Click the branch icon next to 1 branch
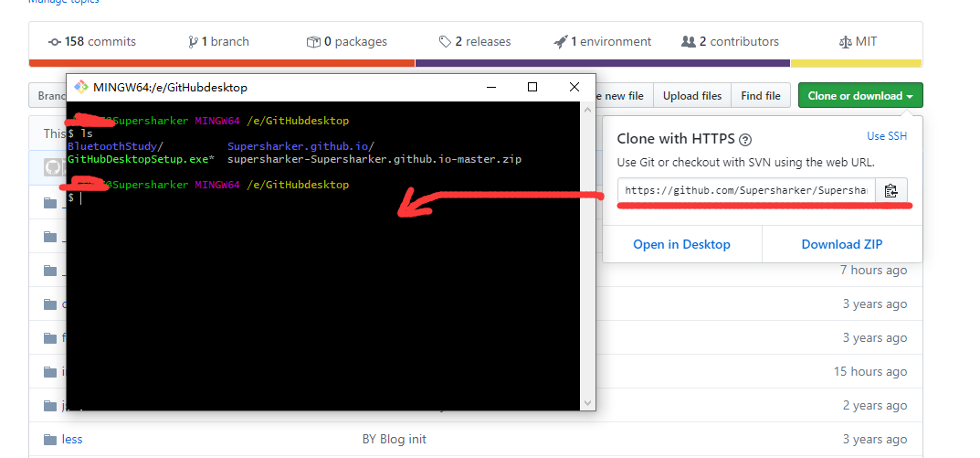 193,42
